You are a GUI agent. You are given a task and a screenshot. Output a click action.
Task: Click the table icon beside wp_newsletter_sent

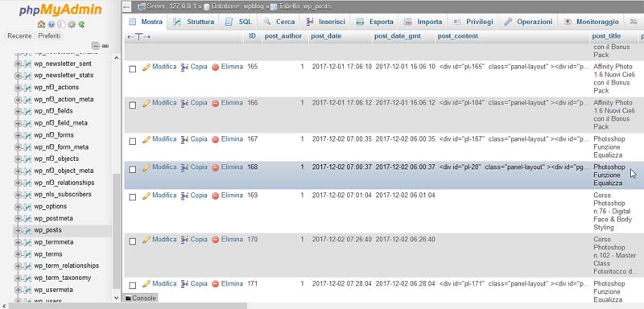click(x=27, y=64)
